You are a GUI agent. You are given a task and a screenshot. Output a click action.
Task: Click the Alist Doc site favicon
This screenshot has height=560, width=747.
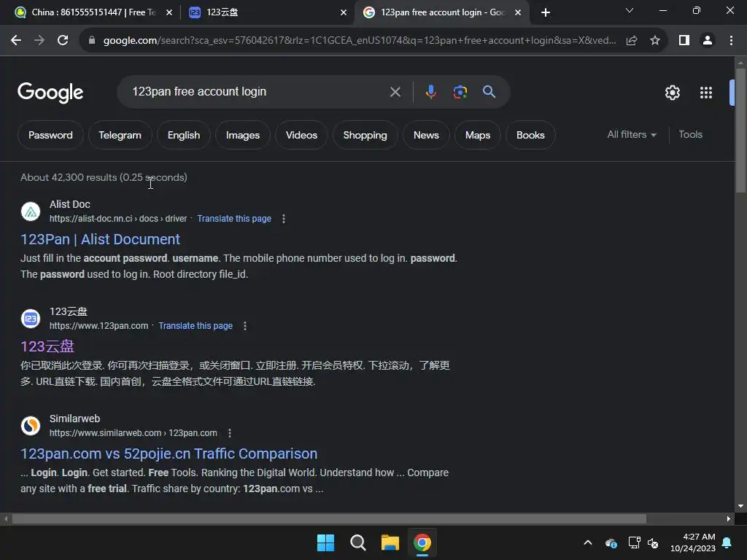[31, 211]
